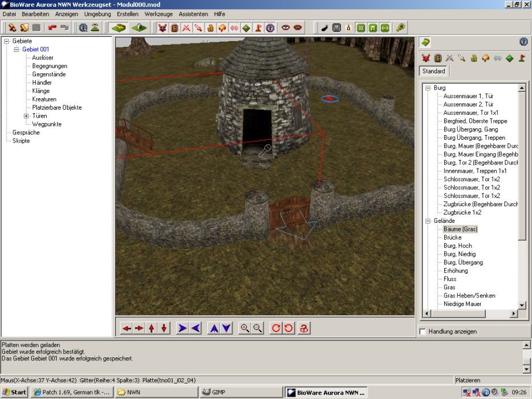Expand the 'Türen' tree node
Viewport: 532px width, 399px height.
coord(26,116)
